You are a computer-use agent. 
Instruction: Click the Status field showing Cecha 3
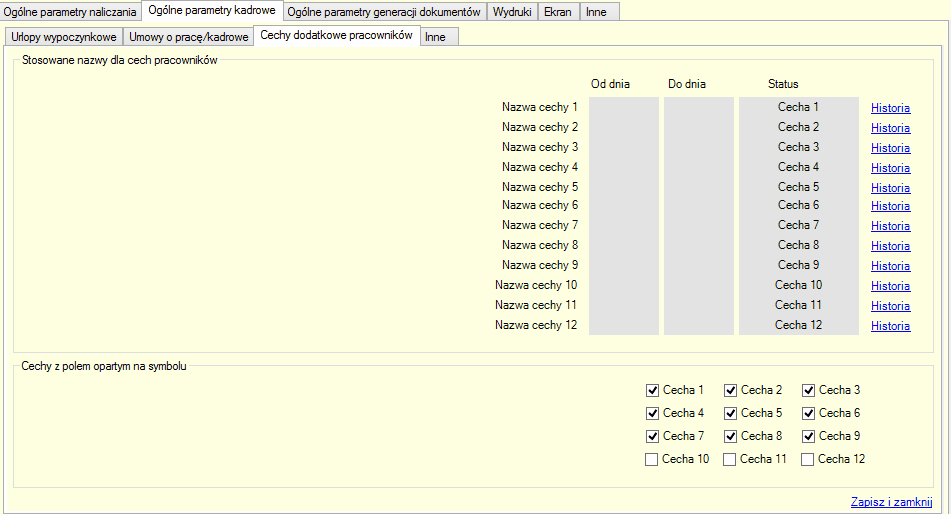(798, 147)
